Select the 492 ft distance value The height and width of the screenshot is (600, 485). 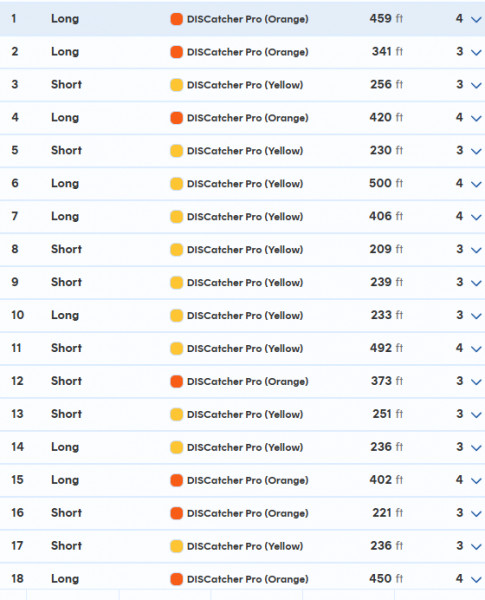coord(386,347)
